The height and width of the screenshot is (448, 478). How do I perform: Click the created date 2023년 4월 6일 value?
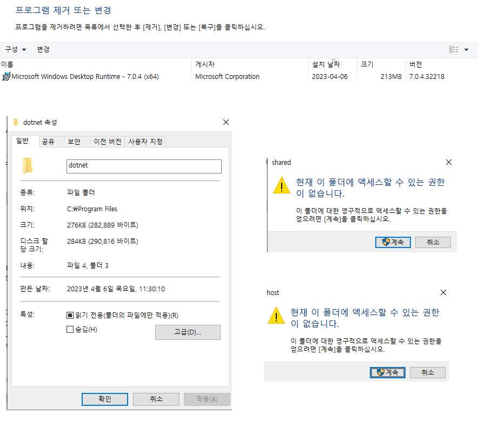point(116,289)
